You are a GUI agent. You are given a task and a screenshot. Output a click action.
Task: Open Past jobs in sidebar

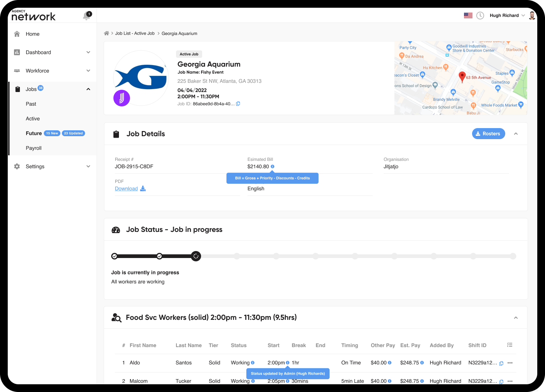pyautogui.click(x=31, y=104)
